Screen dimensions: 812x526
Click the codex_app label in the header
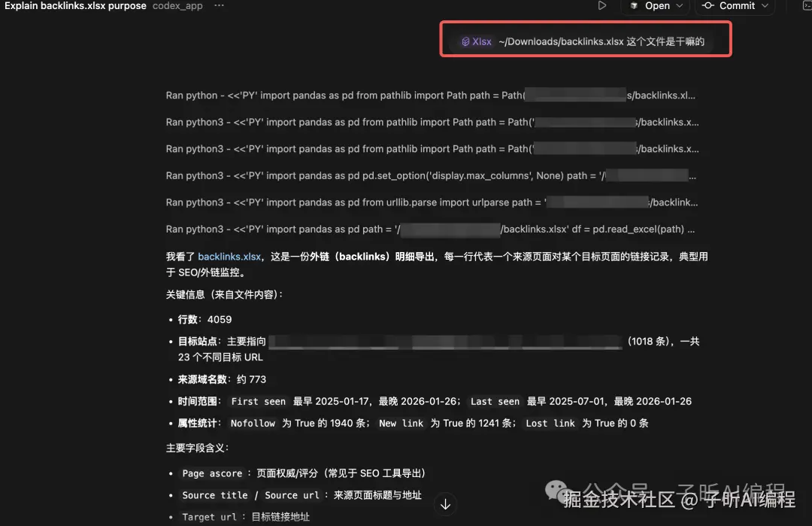click(177, 6)
